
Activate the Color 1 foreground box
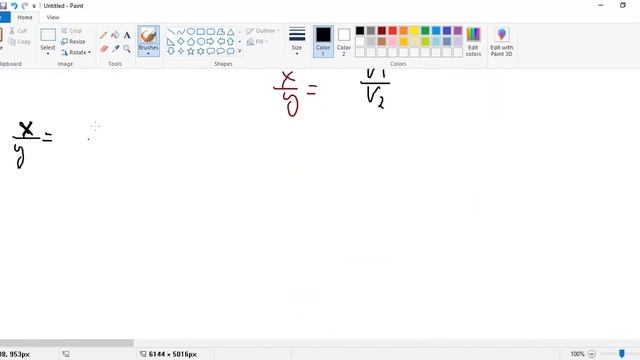323,41
